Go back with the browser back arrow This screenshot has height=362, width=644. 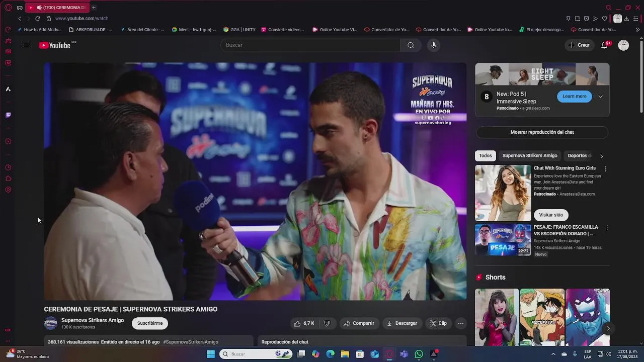coord(20,19)
